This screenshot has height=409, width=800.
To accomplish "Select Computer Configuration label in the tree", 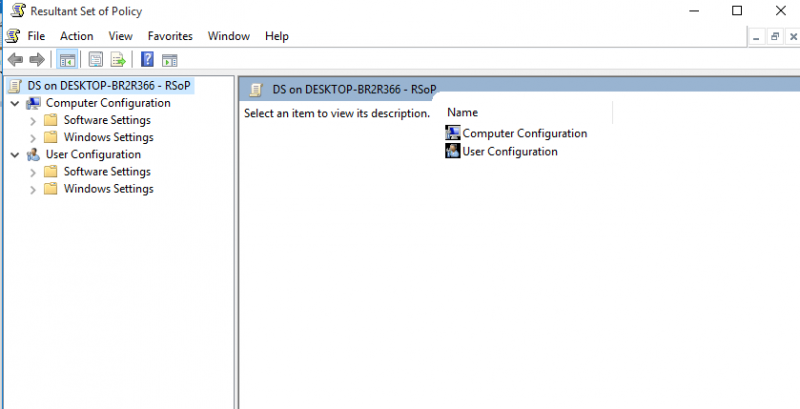I will [x=108, y=103].
